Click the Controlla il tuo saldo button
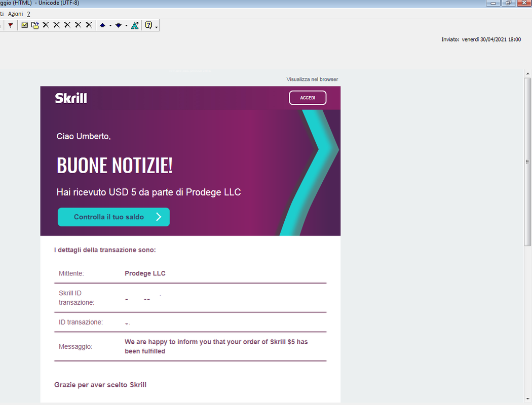 [113, 217]
